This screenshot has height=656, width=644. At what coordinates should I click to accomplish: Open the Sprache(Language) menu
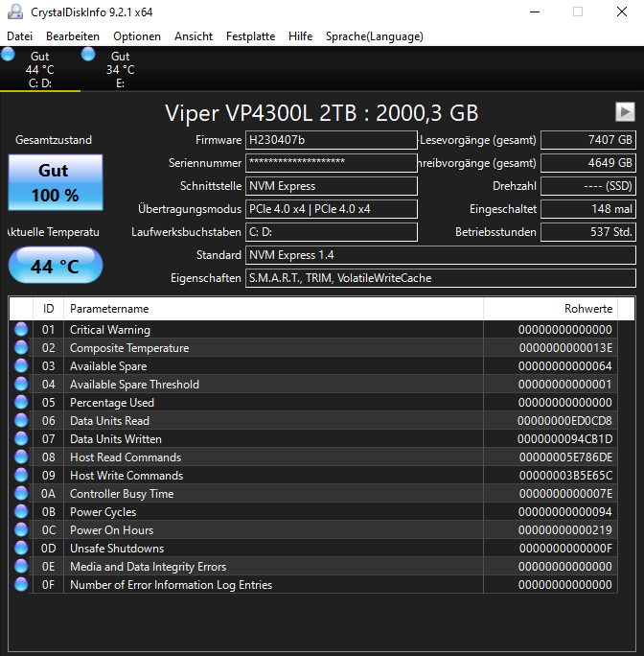(x=375, y=36)
